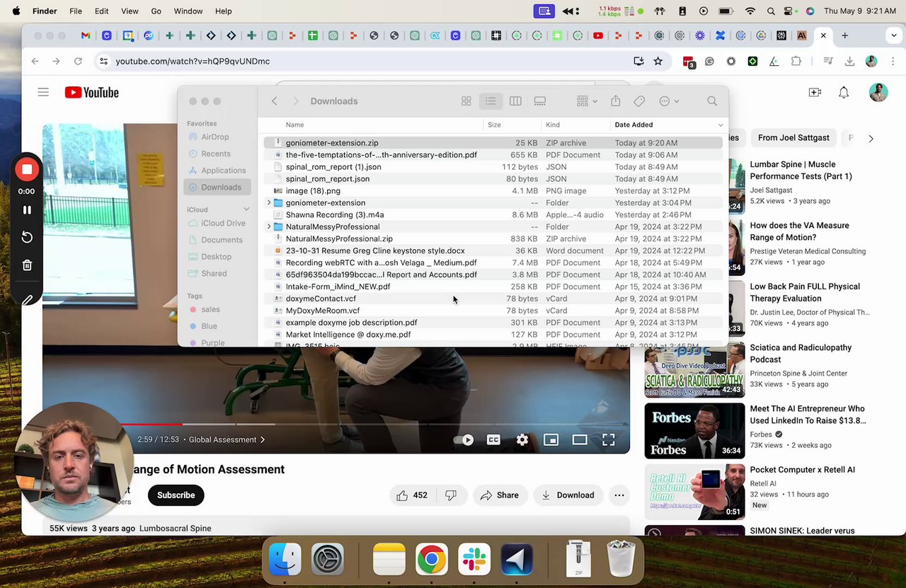This screenshot has height=588, width=906.
Task: Delete the recording with the trash icon
Action: click(27, 265)
